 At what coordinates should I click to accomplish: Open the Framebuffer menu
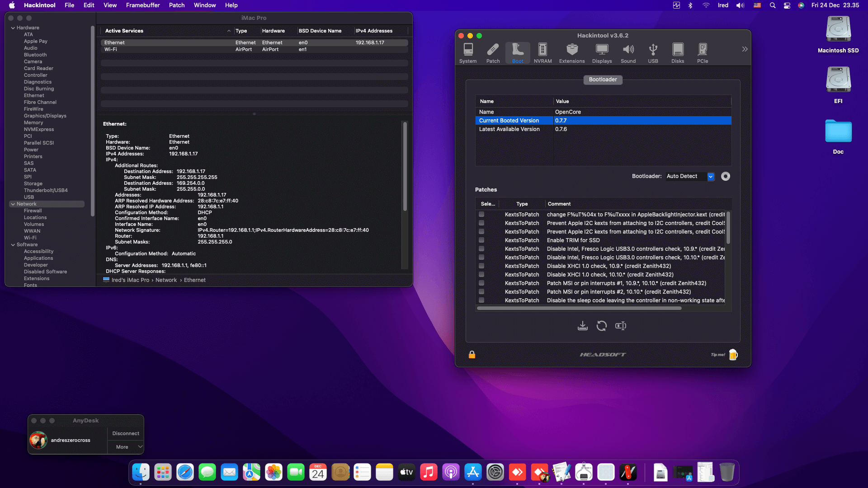143,5
